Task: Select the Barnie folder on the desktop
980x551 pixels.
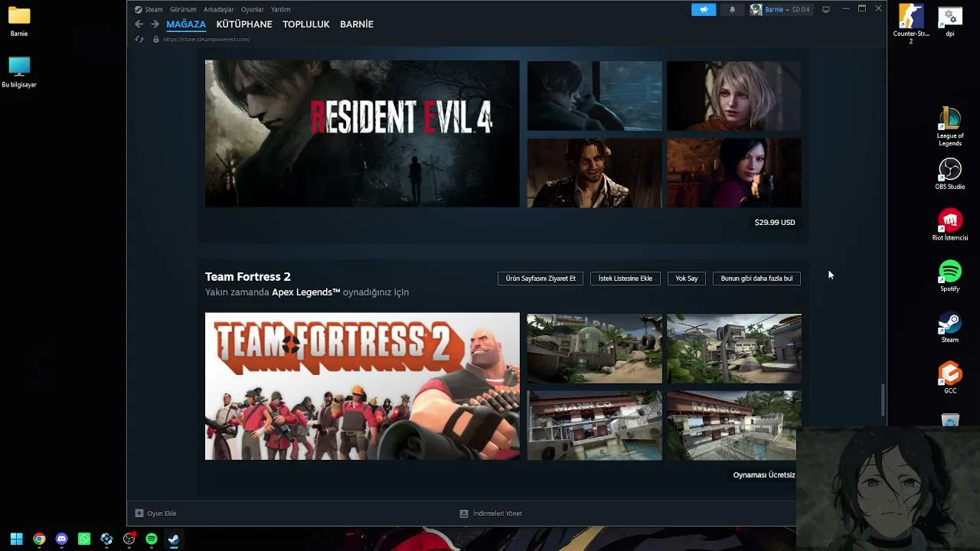Action: pyautogui.click(x=19, y=21)
